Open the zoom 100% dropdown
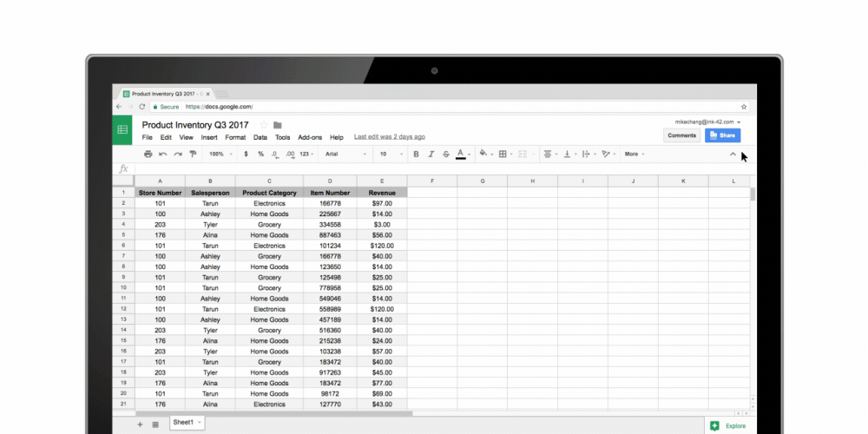 coord(218,154)
